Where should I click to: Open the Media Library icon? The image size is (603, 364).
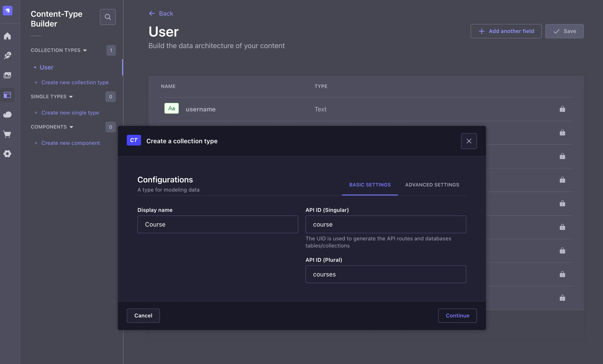[7, 75]
